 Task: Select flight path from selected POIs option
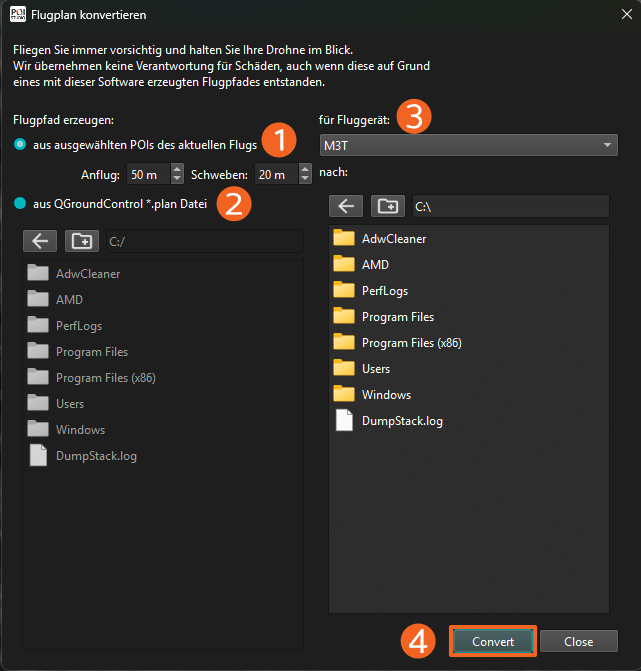(21, 145)
